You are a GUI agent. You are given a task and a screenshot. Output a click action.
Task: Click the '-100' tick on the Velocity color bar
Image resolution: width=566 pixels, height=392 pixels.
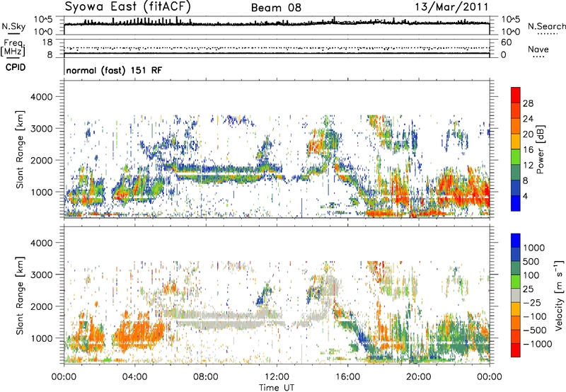(535, 316)
